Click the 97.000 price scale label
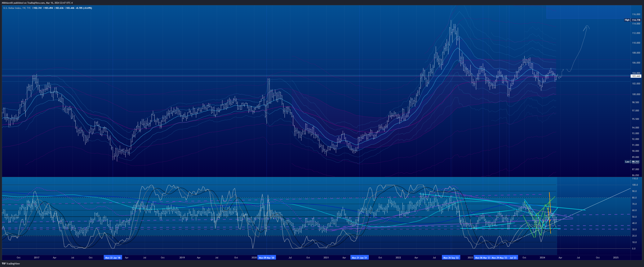644x267 pixels. (636, 110)
